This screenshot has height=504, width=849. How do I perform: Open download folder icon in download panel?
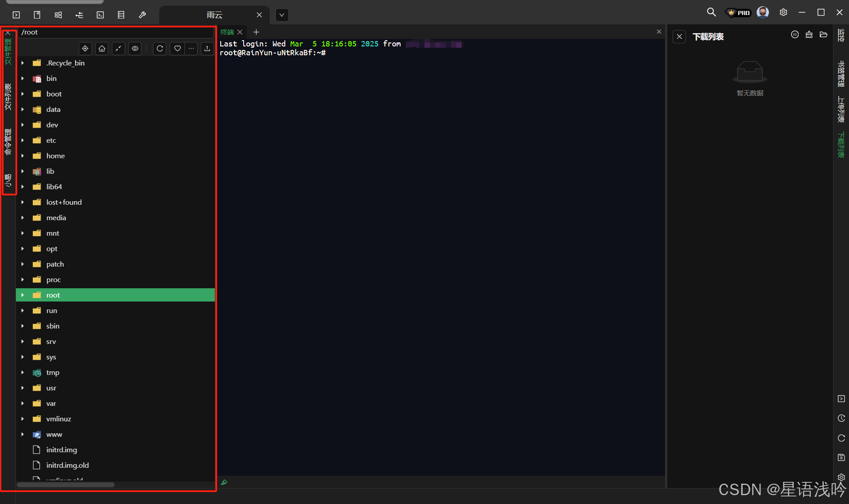point(823,35)
